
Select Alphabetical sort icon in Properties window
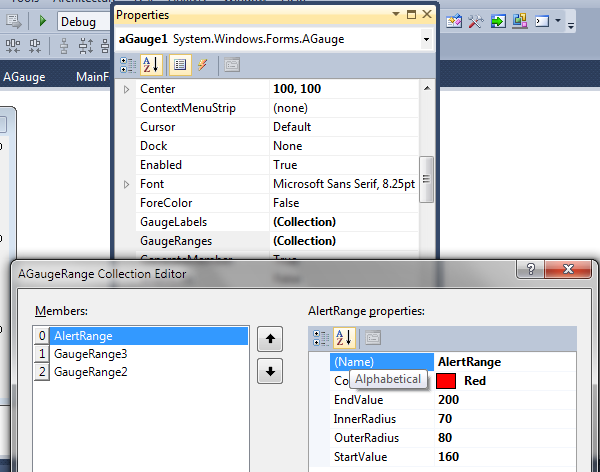(151, 65)
